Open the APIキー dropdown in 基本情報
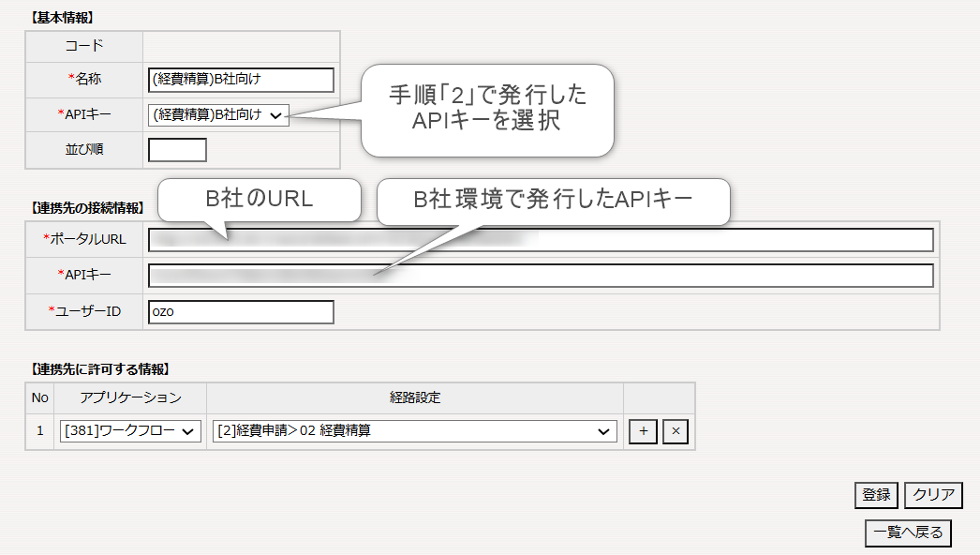The height and width of the screenshot is (555, 980). coord(218,115)
